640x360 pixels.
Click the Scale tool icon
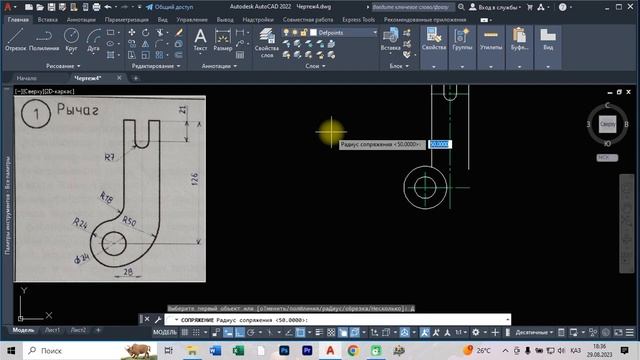146,55
